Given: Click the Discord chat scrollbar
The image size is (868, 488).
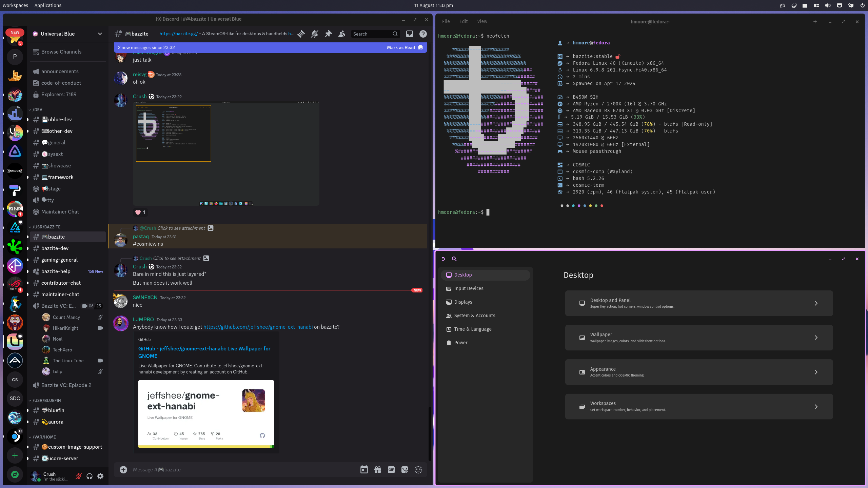Looking at the screenshot, I should click(x=430, y=434).
